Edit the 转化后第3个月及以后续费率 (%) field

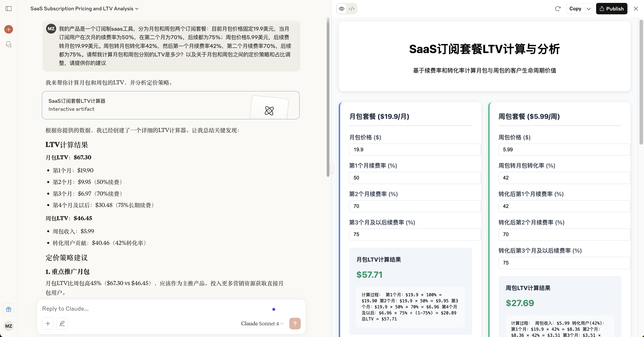coord(564,263)
